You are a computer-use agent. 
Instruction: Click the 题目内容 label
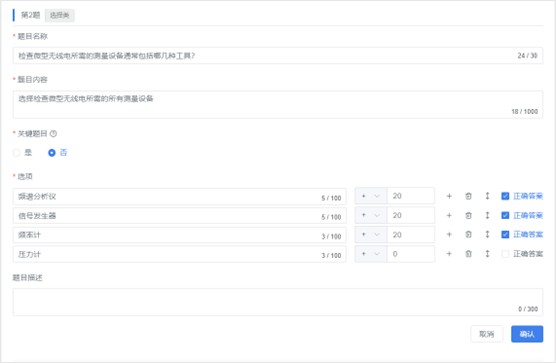(x=33, y=79)
